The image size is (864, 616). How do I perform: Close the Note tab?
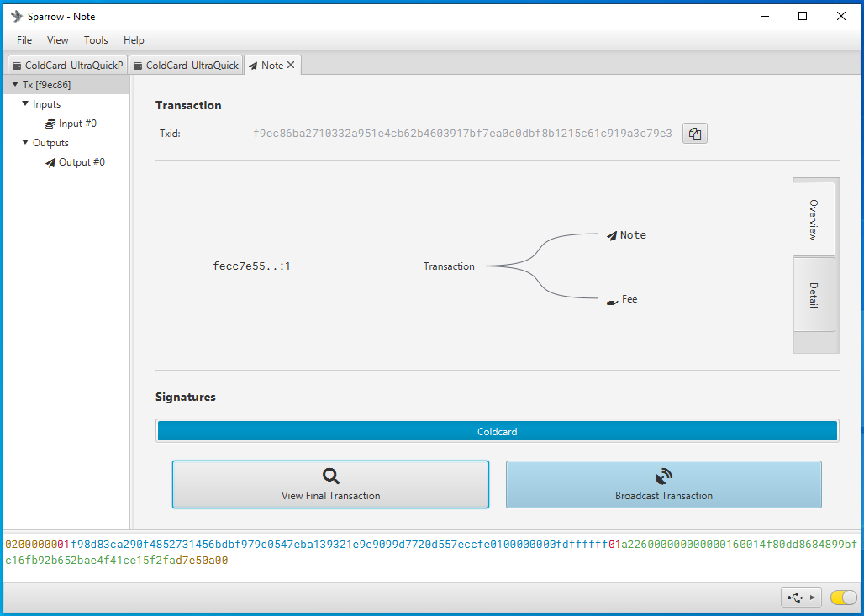(291, 65)
